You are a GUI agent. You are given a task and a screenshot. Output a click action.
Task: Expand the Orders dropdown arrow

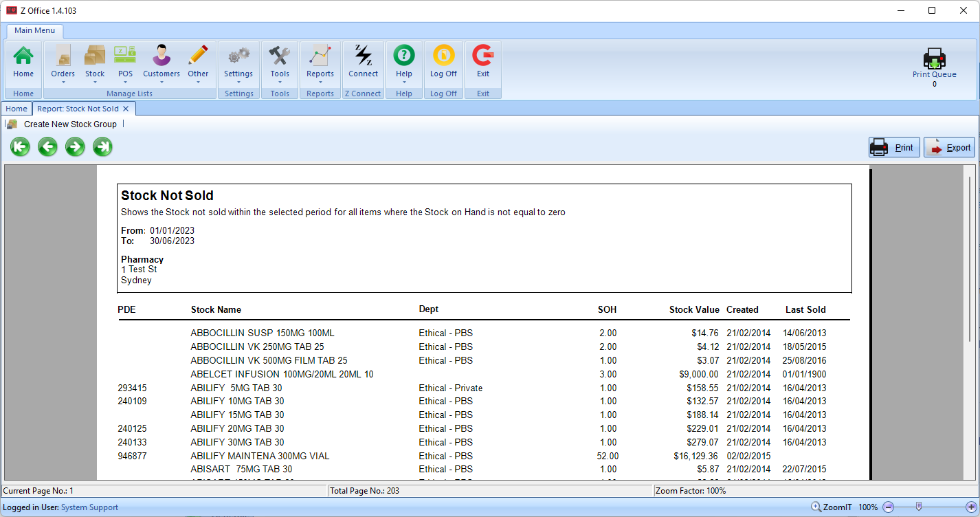(x=63, y=82)
